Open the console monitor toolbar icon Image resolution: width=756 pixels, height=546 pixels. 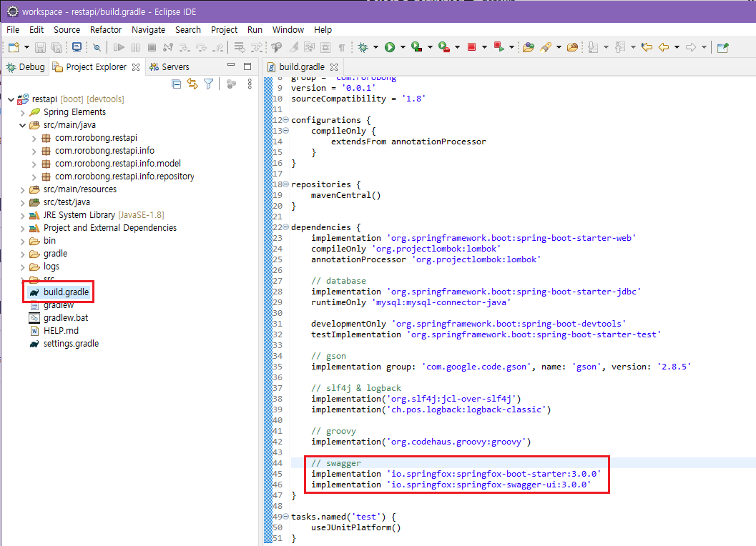77,47
